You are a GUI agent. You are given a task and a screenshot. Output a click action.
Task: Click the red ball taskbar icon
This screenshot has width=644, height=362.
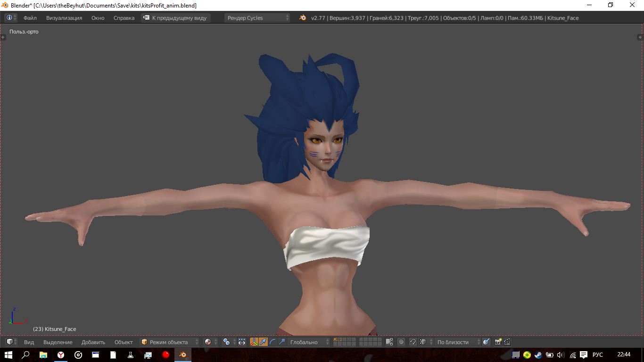pyautogui.click(x=165, y=355)
